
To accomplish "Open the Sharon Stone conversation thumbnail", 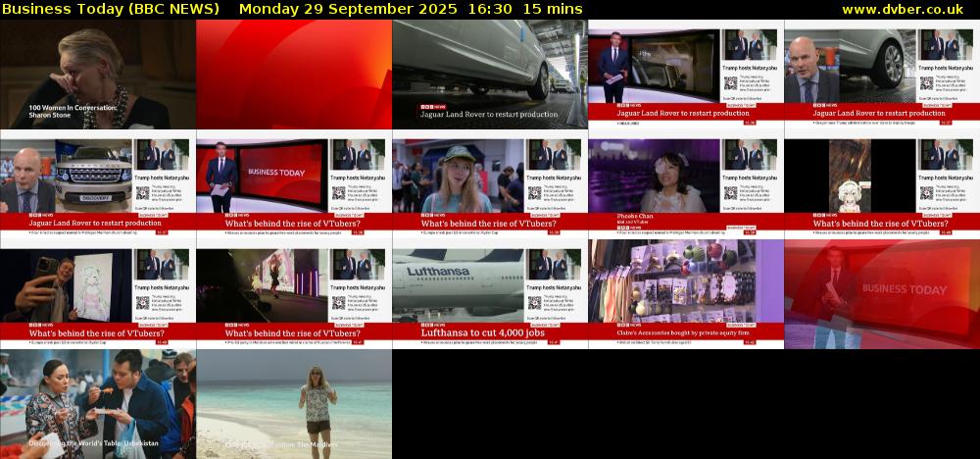I will click(x=98, y=75).
